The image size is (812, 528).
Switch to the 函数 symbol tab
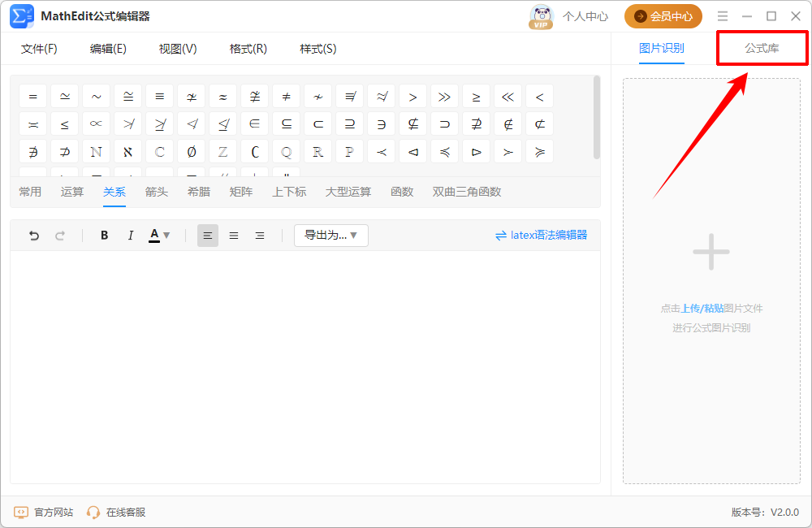[402, 192]
